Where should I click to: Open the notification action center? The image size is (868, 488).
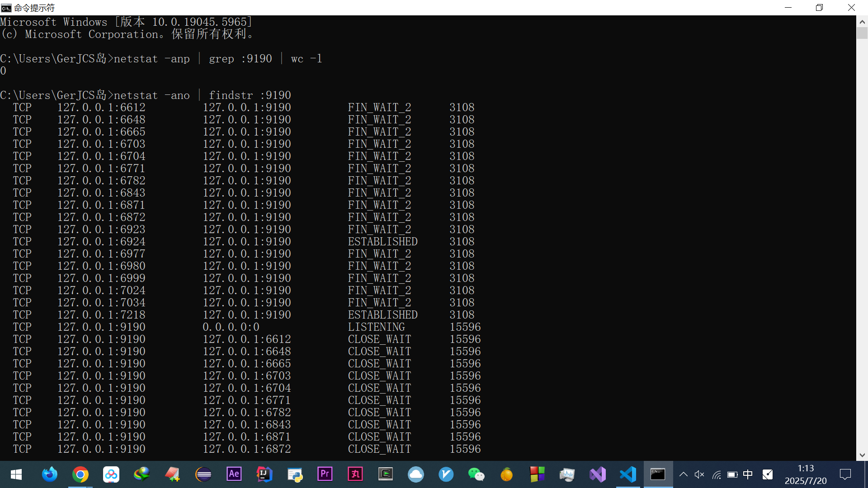845,474
